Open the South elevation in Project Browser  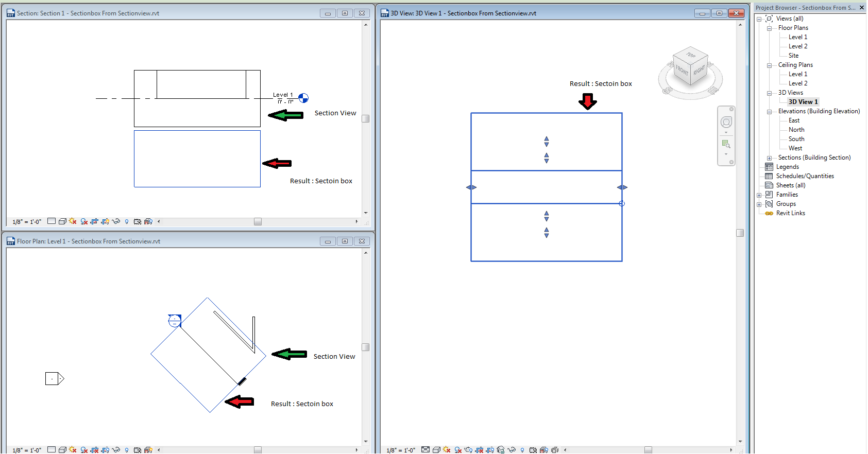tap(796, 139)
